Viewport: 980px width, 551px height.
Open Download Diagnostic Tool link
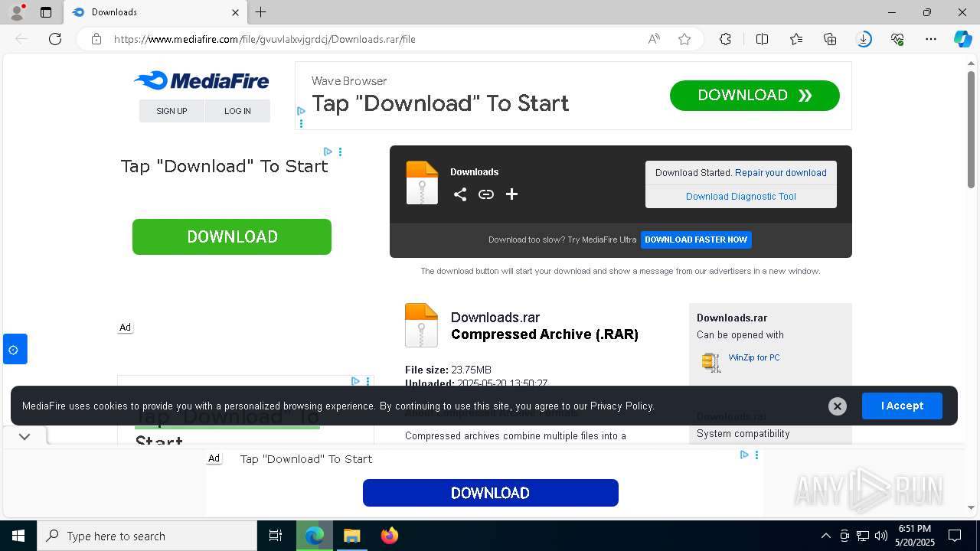pos(741,197)
